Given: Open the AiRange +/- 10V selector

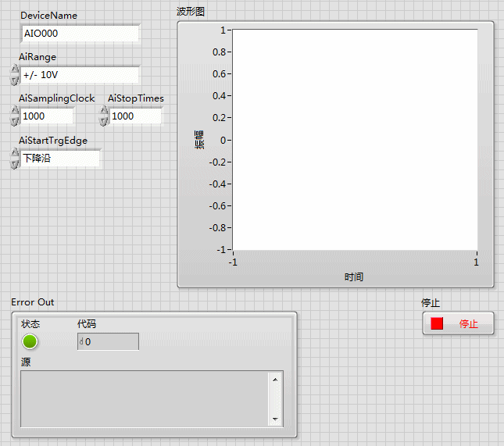Looking at the screenshot, I should coord(80,75).
